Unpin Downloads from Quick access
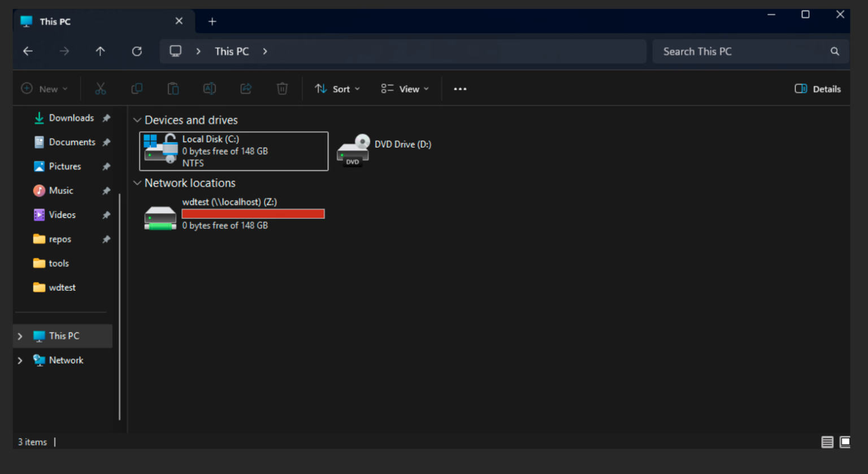The width and height of the screenshot is (868, 474). (106, 118)
